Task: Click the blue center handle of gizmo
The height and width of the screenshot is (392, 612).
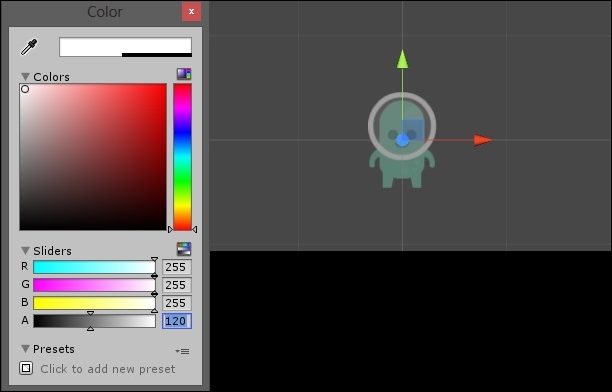Action: [402, 141]
